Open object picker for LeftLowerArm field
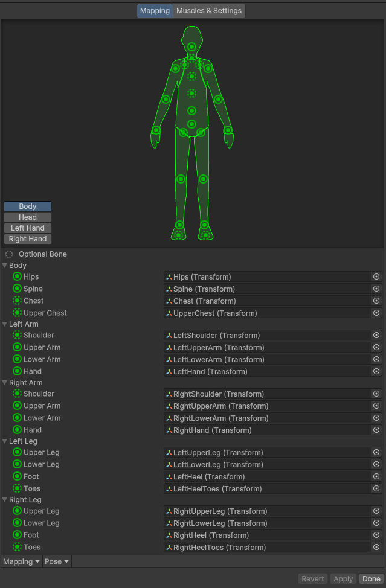The width and height of the screenshot is (386, 588). (376, 359)
